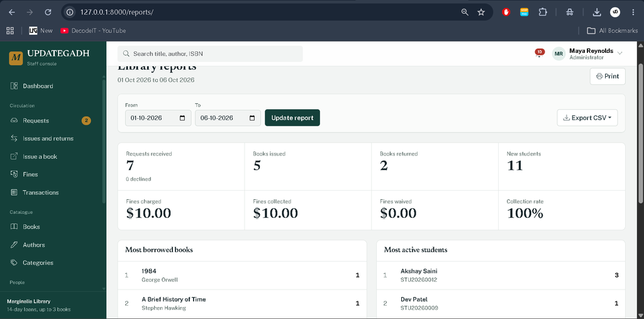The image size is (644, 319).
Task: Open the To date calendar picker icon
Action: pos(252,118)
